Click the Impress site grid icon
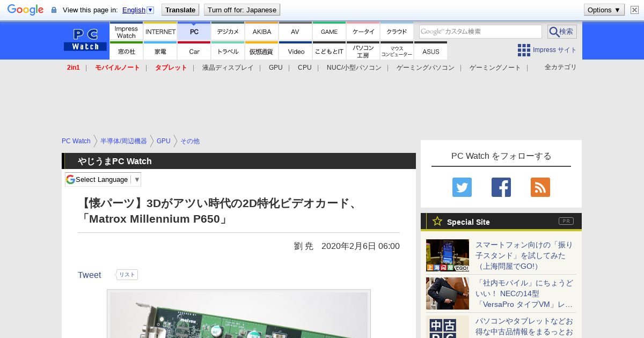Image resolution: width=644 pixels, height=338 pixels. tap(524, 50)
